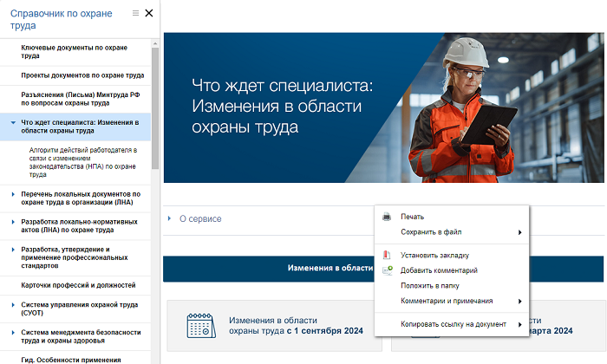Expand Система управления охраной труда (СУОТ) node

tap(13, 304)
